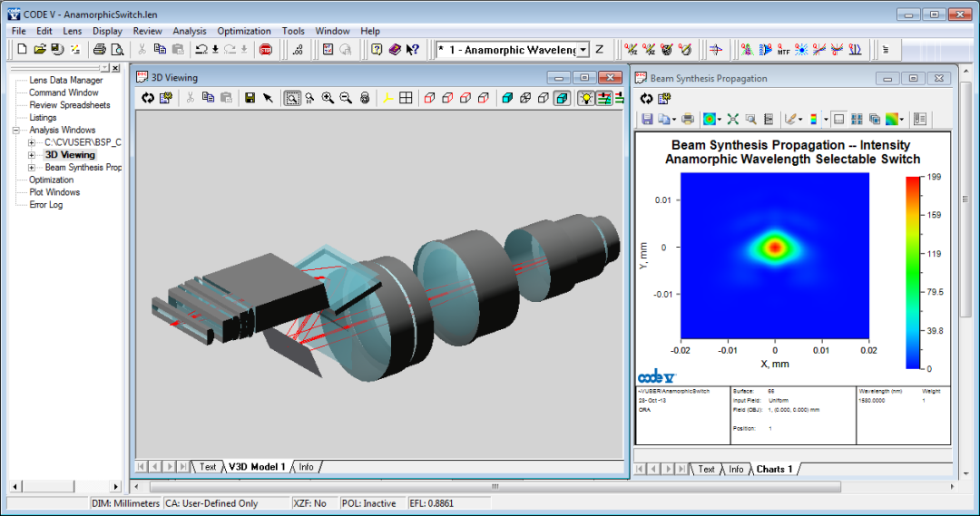Click the execute refresh arrows in 3D Viewing
Screen dimensions: 980x516
pos(148,98)
